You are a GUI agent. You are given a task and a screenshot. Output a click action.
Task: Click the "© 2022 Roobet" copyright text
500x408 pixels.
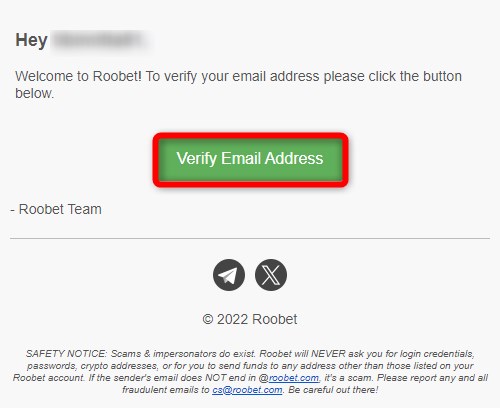(x=250, y=319)
